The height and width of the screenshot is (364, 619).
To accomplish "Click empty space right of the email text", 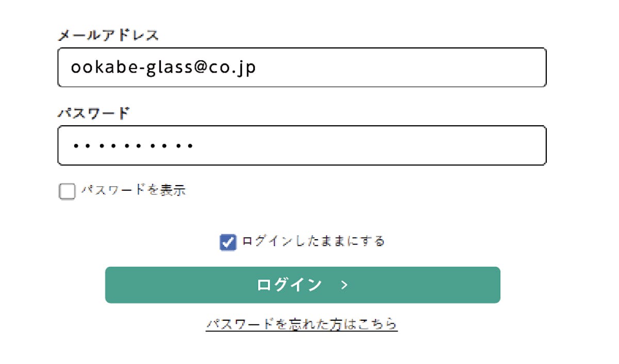I will pos(402,68).
